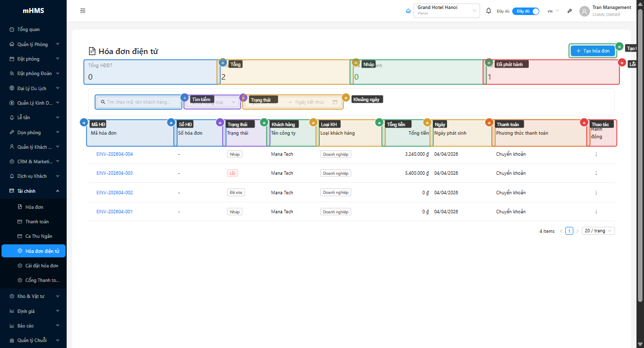The height and width of the screenshot is (348, 644).
Task: Collapse the sidebar with the menu fold icon
Action: click(83, 11)
